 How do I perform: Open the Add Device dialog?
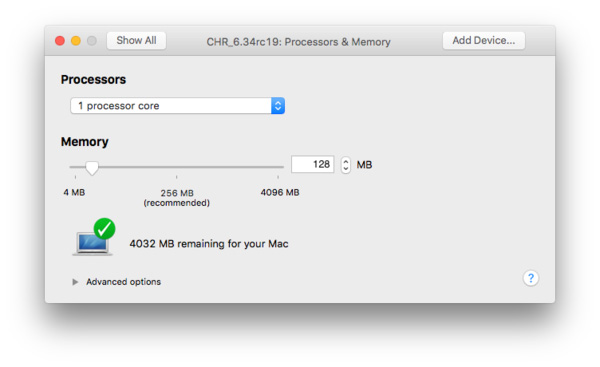click(484, 41)
